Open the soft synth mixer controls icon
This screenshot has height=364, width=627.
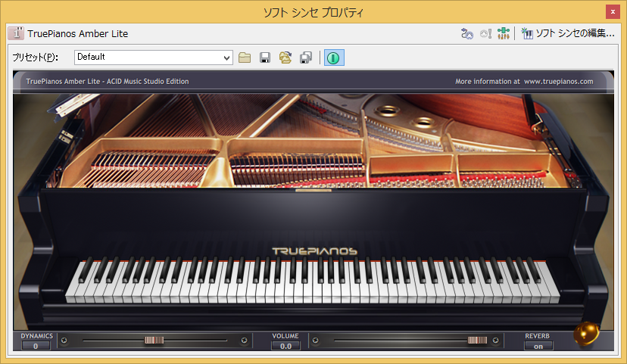coord(504,33)
